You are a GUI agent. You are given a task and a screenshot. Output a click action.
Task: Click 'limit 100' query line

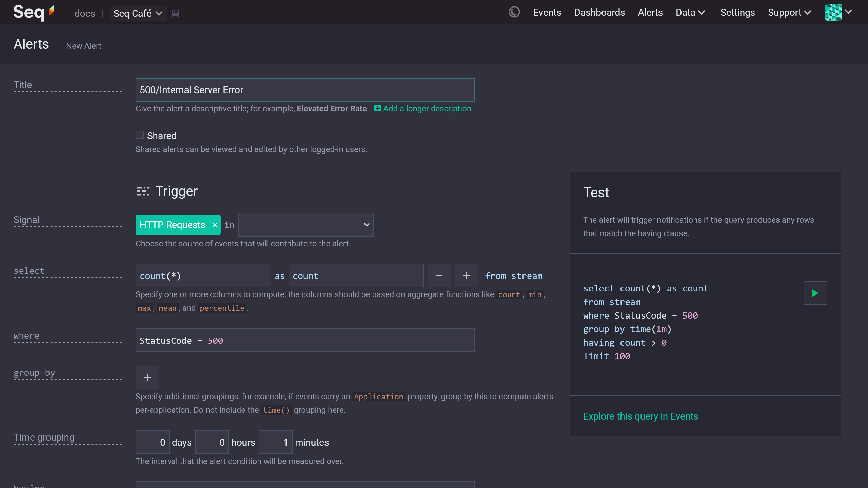(606, 356)
